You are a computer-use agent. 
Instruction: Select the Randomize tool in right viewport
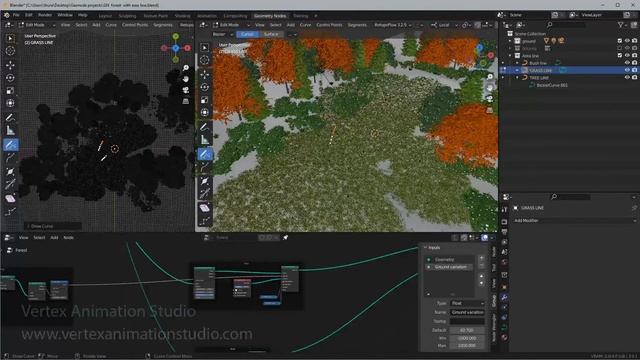[205, 221]
